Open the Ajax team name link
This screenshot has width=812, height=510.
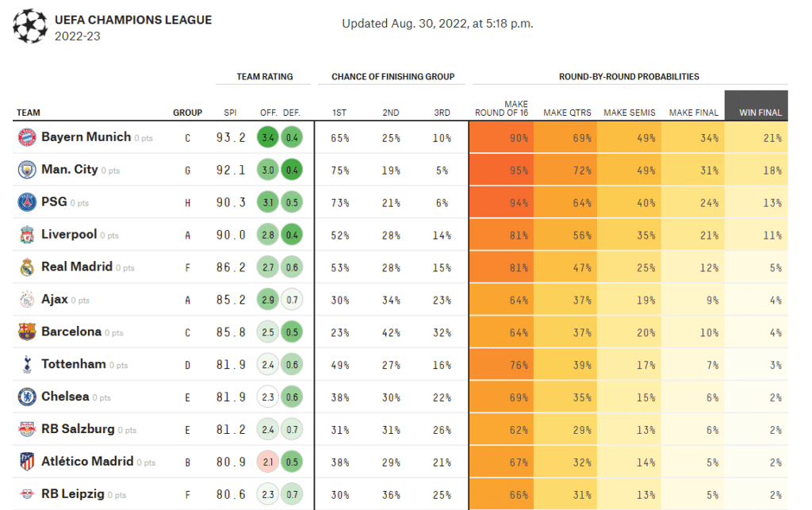tap(55, 299)
